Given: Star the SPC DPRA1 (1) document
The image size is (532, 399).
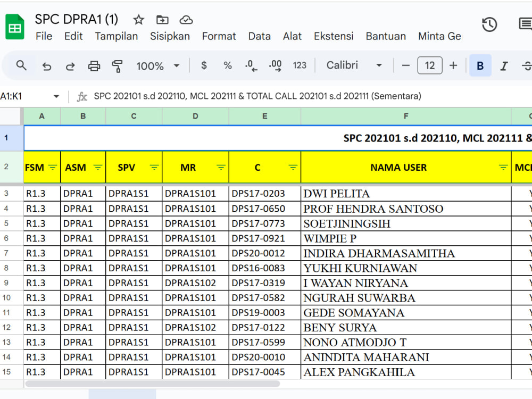Looking at the screenshot, I should (x=138, y=20).
